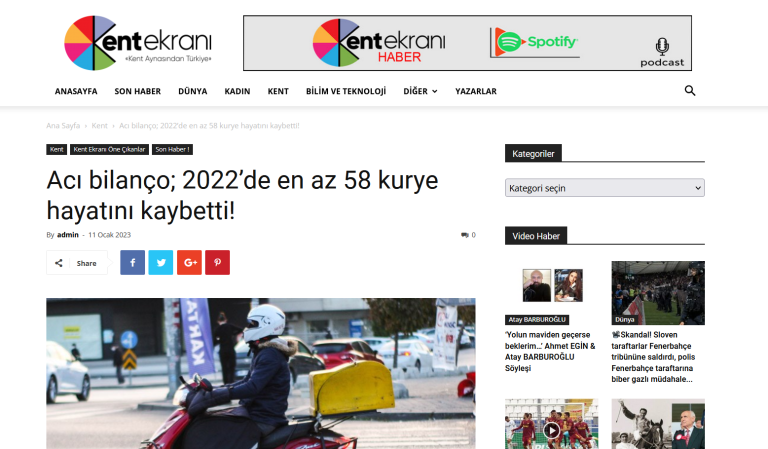Share article on Google Plus

point(189,262)
